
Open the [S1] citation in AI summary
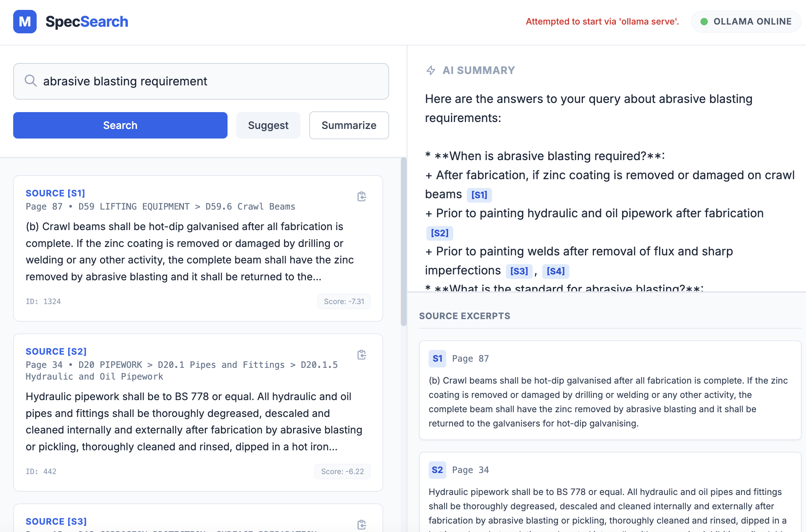[x=479, y=195]
